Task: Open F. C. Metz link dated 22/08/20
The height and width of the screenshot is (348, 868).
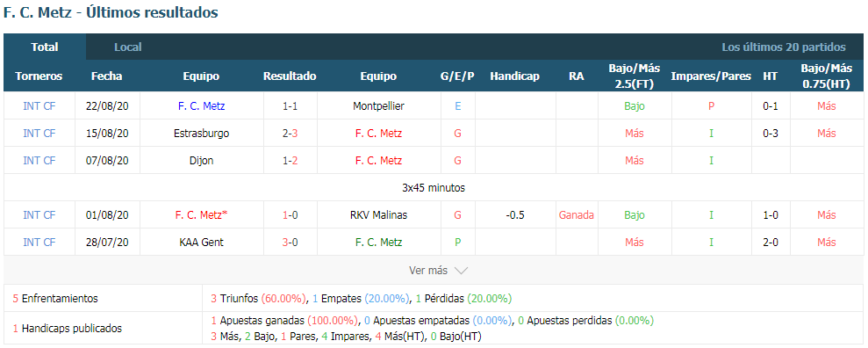Action: pyautogui.click(x=202, y=105)
